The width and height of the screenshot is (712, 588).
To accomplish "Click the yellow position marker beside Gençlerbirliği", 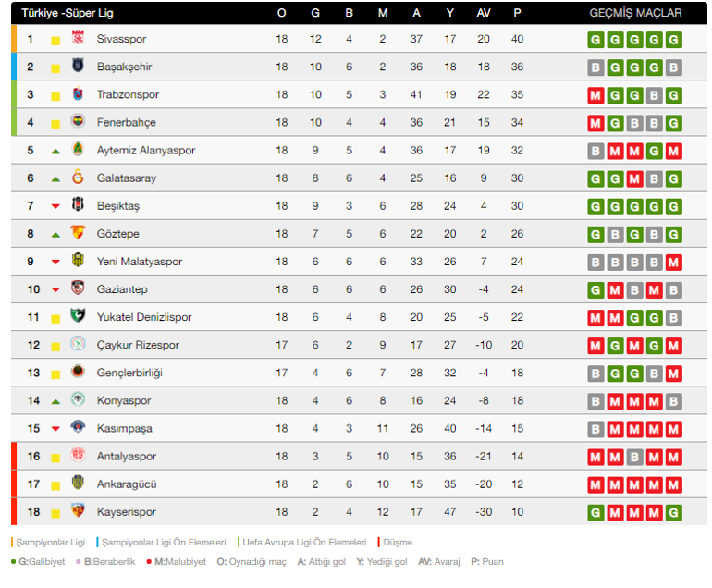I will pos(55,374).
